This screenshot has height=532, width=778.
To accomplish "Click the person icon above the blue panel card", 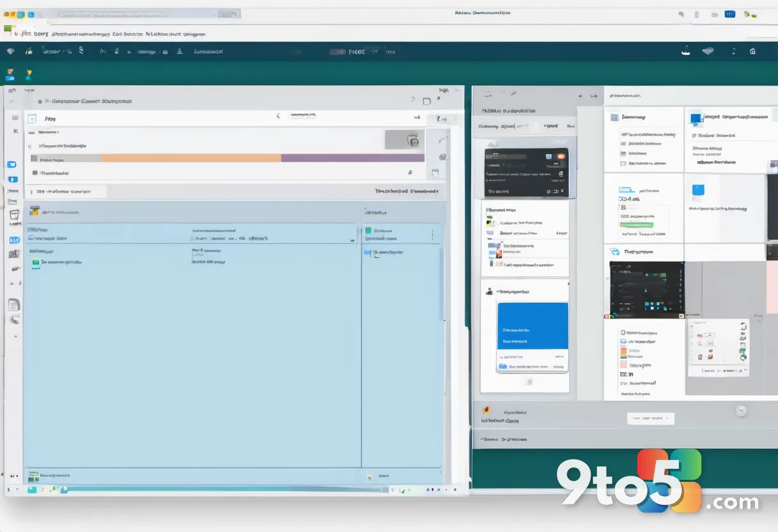I will 489,291.
